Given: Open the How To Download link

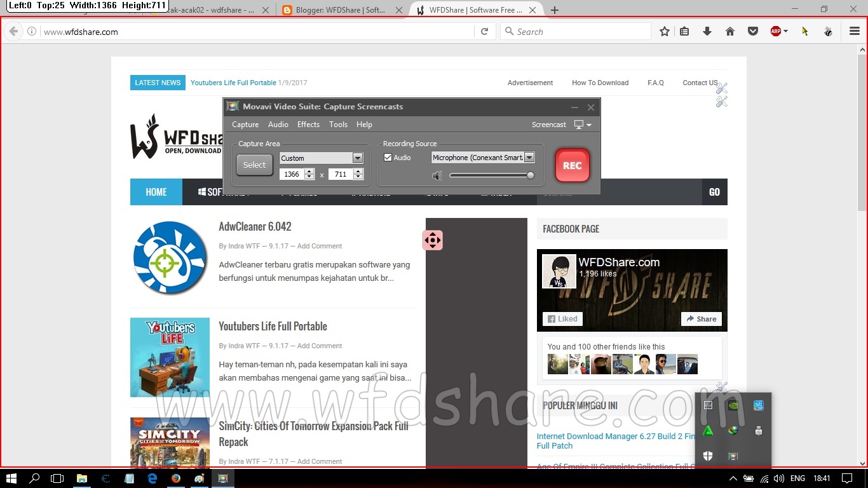Looking at the screenshot, I should click(600, 83).
